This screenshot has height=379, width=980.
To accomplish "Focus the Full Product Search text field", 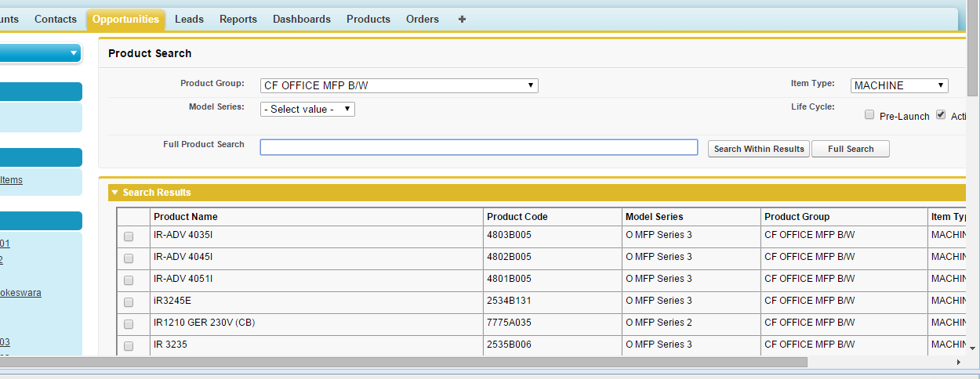I will (478, 147).
